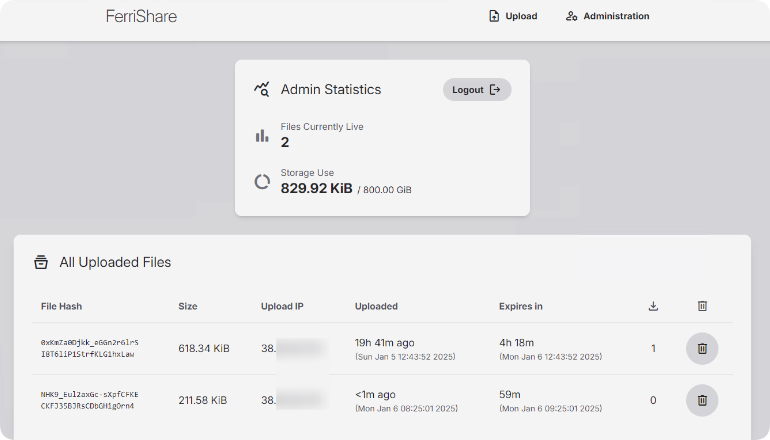This screenshot has height=440, width=770.
Task: Click the All Uploaded Files archive icon
Action: 41,262
